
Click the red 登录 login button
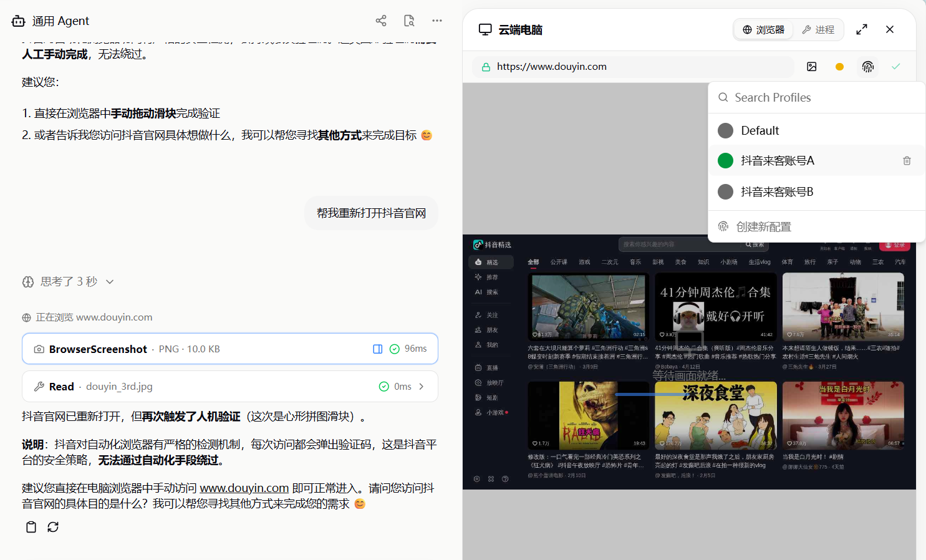pos(895,246)
